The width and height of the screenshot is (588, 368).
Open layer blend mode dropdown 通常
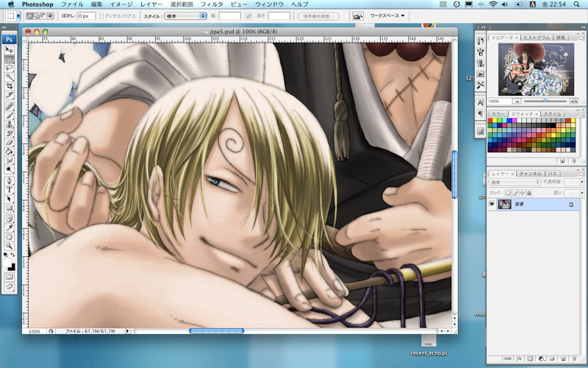(x=514, y=182)
